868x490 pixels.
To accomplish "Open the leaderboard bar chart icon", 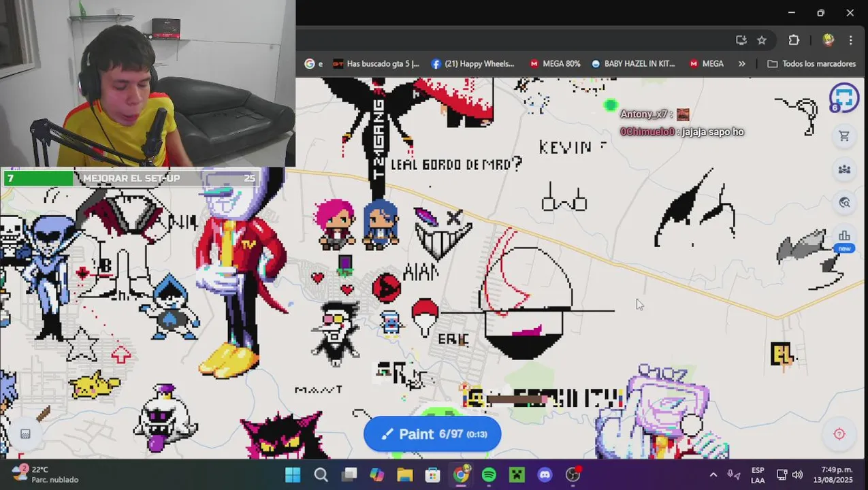I will pos(844,235).
